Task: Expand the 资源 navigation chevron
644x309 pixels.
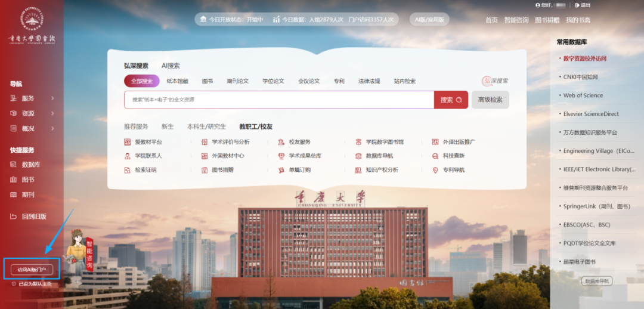Action: [52, 113]
